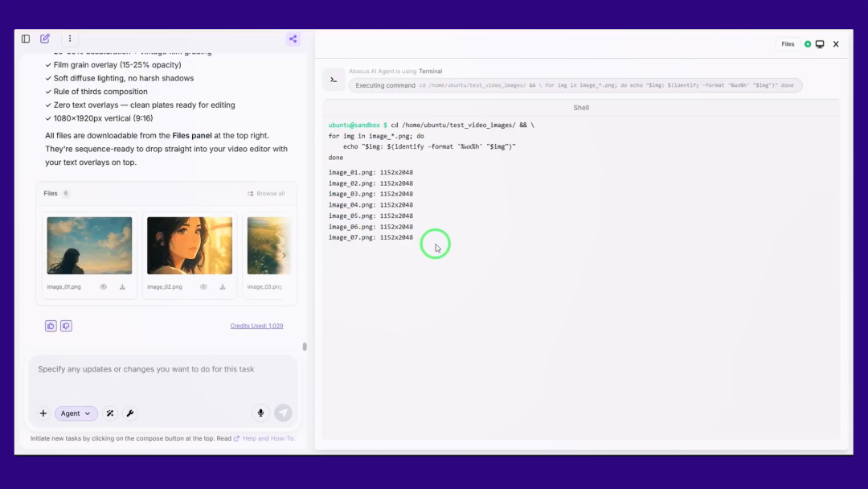Close the terminal side panel
The height and width of the screenshot is (489, 868).
[836, 44]
